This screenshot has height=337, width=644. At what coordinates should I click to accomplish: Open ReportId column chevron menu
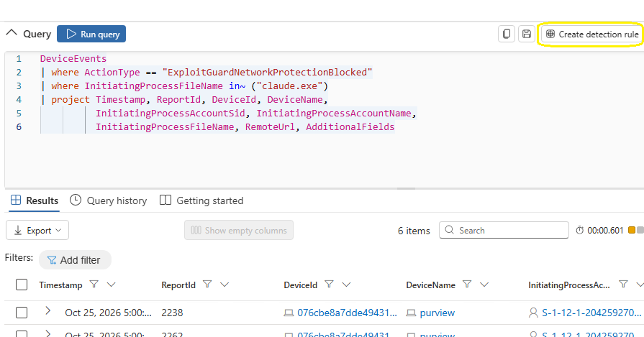[225, 285]
